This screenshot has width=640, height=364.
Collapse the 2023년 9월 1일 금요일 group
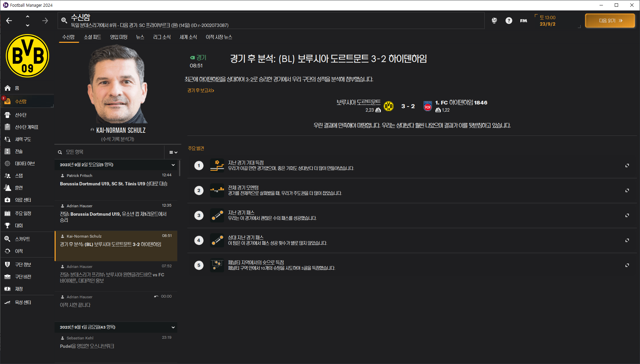tap(173, 327)
